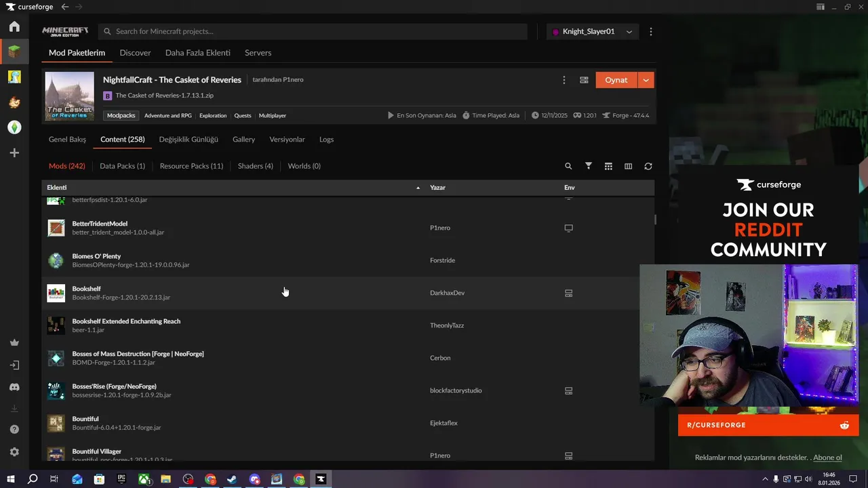Open the Versiyonlar tab

click(287, 140)
